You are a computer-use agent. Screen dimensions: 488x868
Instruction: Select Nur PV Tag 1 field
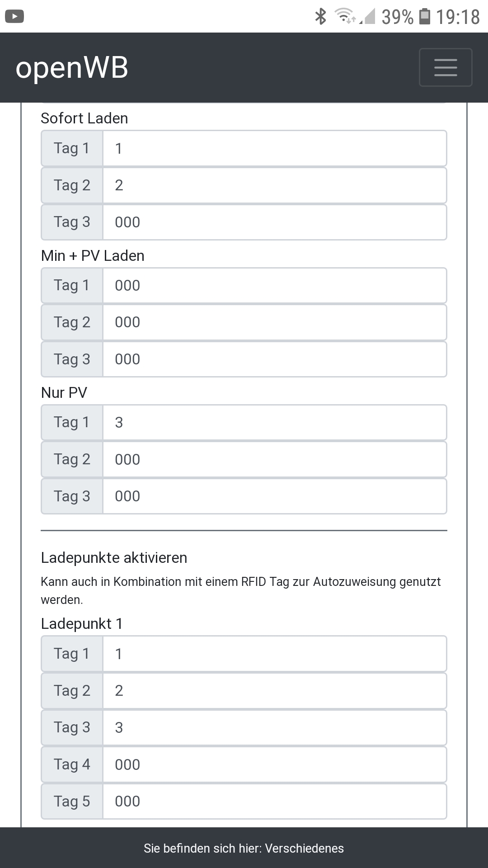[x=275, y=423]
